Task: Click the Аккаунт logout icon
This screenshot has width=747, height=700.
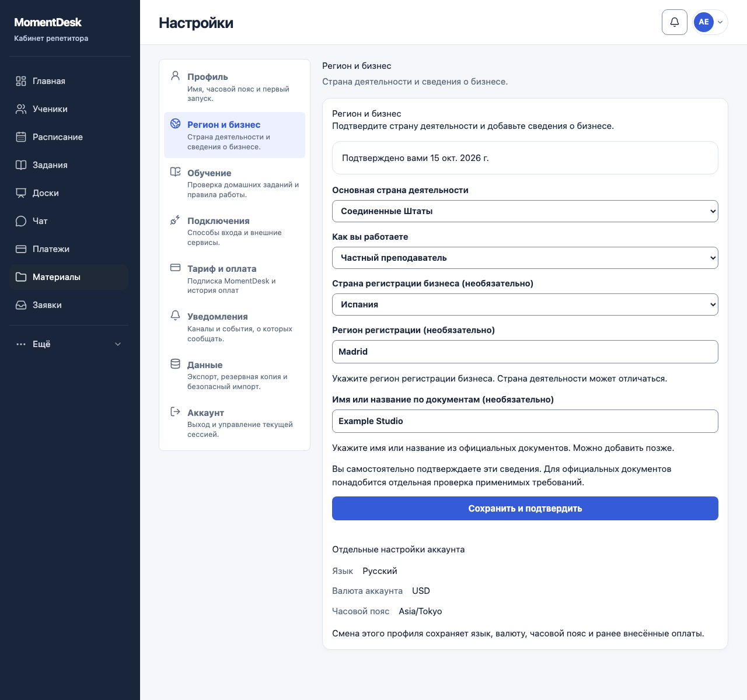Action: tap(175, 412)
